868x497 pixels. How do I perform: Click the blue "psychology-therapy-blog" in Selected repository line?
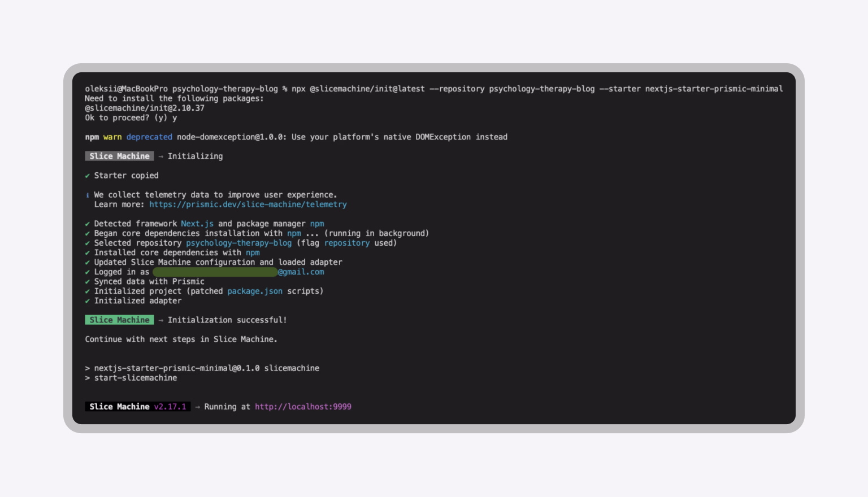pyautogui.click(x=239, y=243)
